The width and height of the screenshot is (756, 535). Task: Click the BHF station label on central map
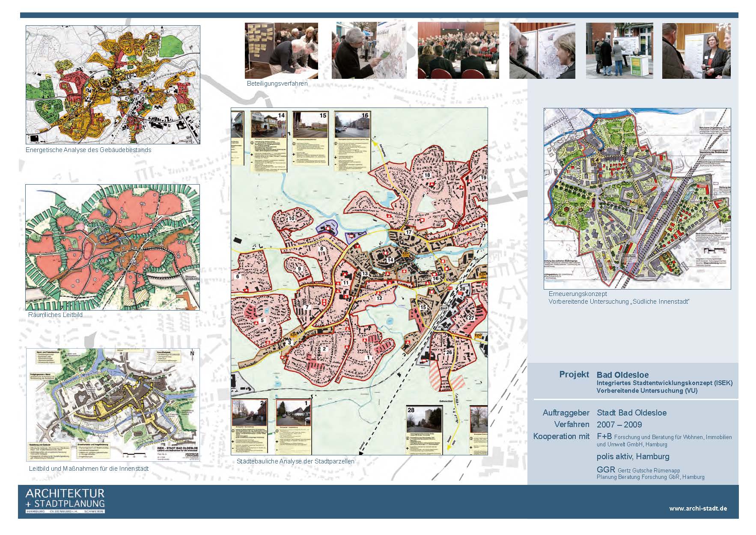click(x=443, y=308)
